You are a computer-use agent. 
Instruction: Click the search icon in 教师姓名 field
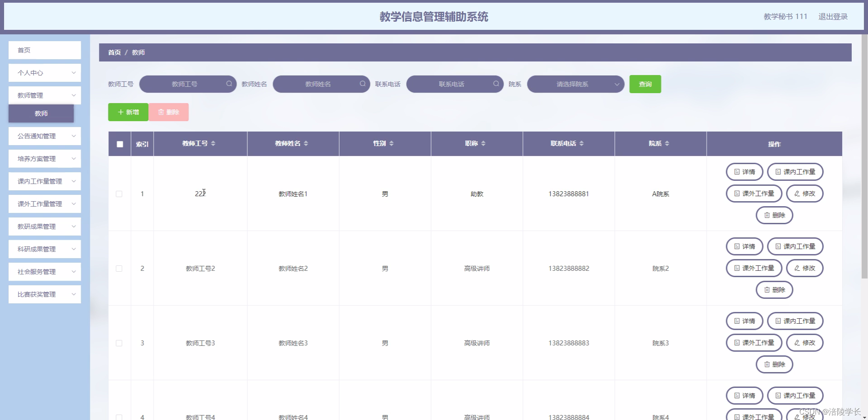pyautogui.click(x=363, y=84)
